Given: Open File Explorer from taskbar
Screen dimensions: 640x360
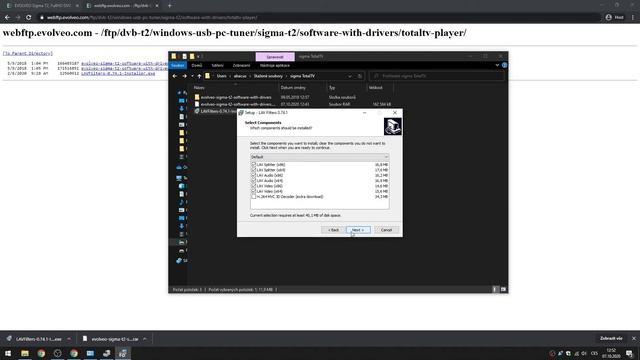Looking at the screenshot, I should (24, 353).
